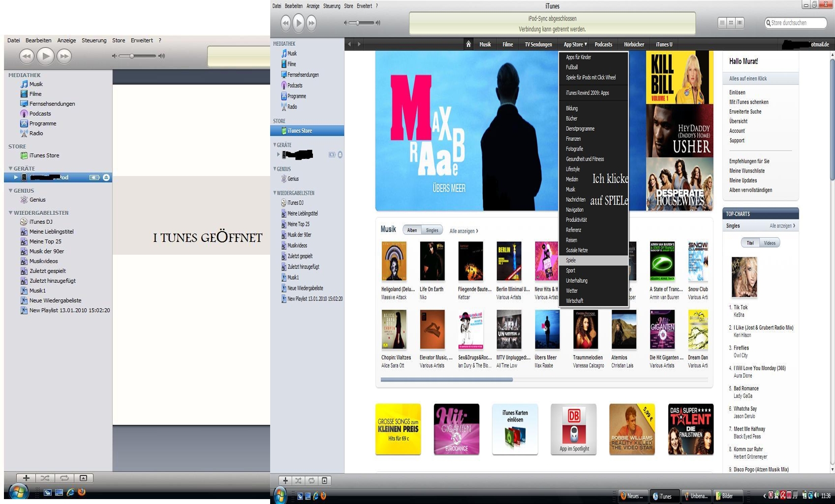835x504 pixels.
Task: Click Meine Wunschliste link in the store sidebar
Action: pos(747,171)
